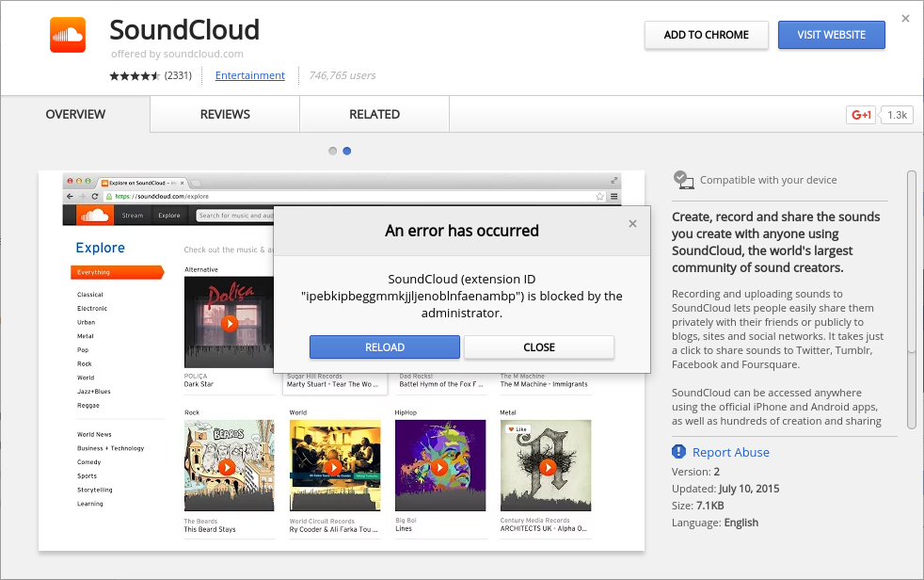Viewport: 924px width, 580px height.
Task: Open the Entertainment category link
Action: pos(250,75)
